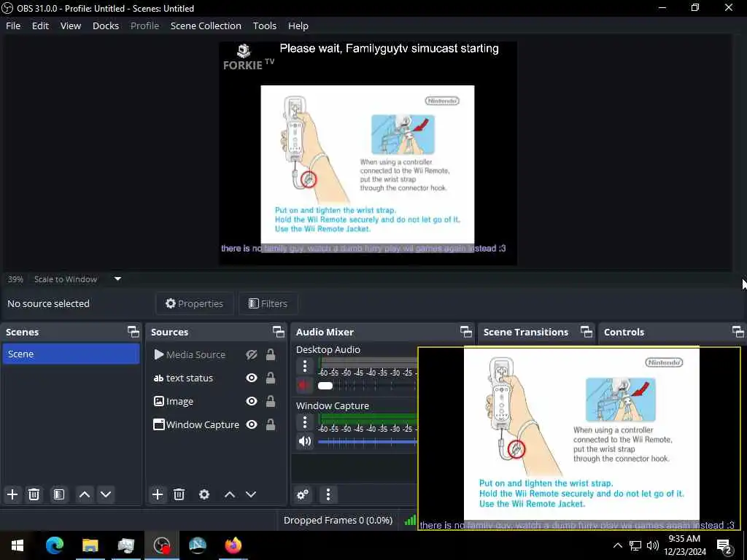The height and width of the screenshot is (560, 747).
Task: Click 'Dropped Frames 0 (0.0%)' status text
Action: (338, 520)
